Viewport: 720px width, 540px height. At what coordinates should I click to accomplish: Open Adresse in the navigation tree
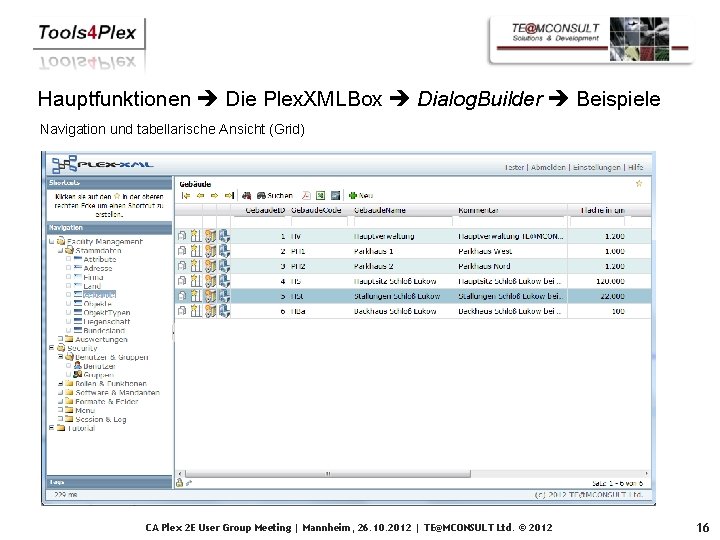(x=98, y=268)
